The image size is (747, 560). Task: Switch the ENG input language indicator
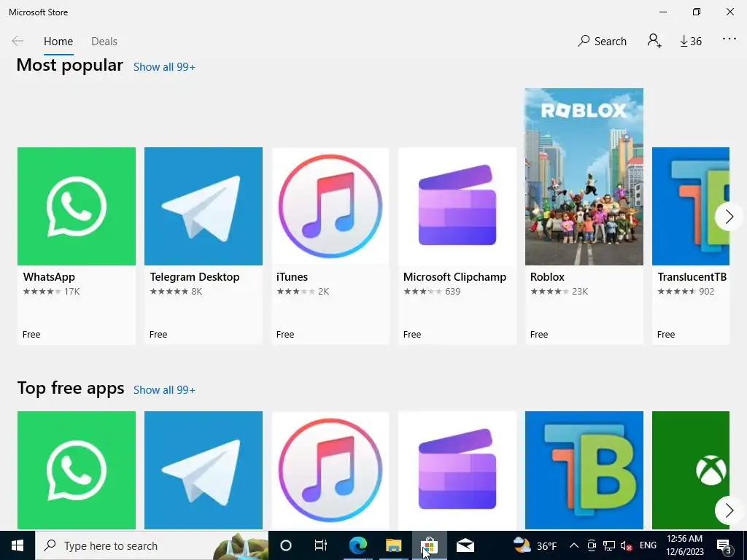pos(648,545)
